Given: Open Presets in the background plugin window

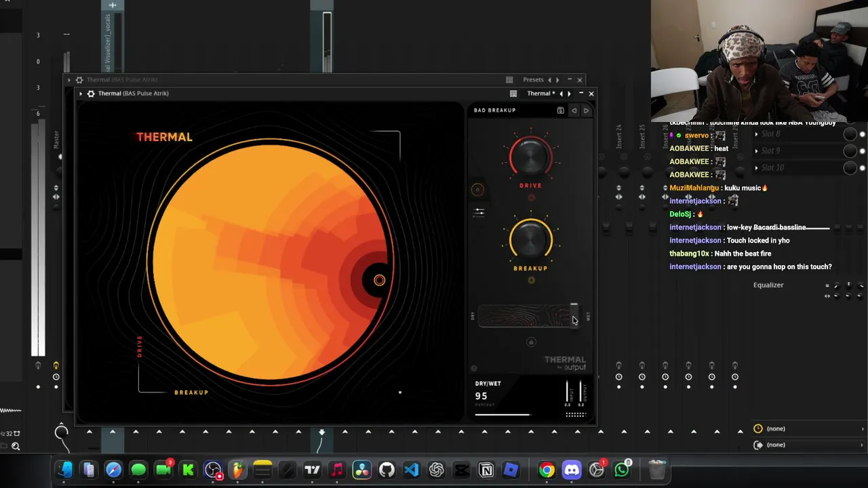Looking at the screenshot, I should (533, 80).
